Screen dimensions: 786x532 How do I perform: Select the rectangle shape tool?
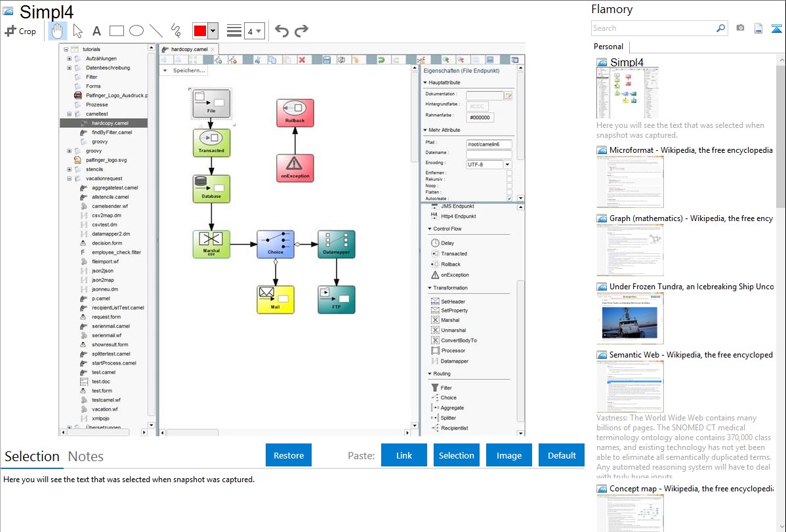click(x=116, y=31)
